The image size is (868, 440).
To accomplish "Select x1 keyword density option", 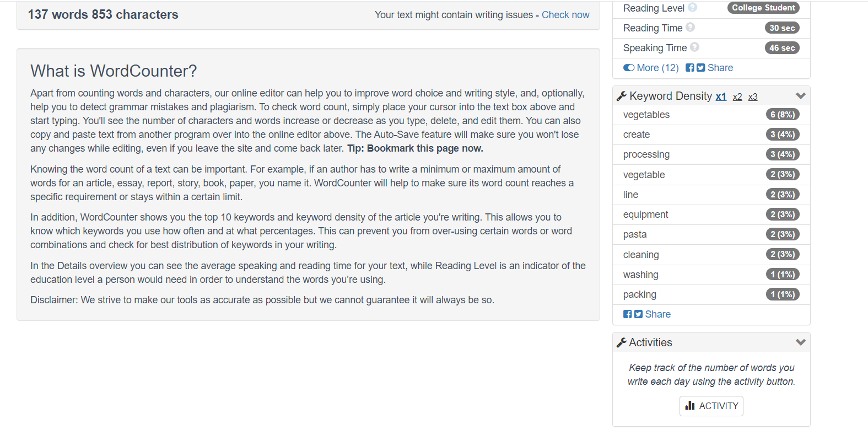I will [x=721, y=96].
